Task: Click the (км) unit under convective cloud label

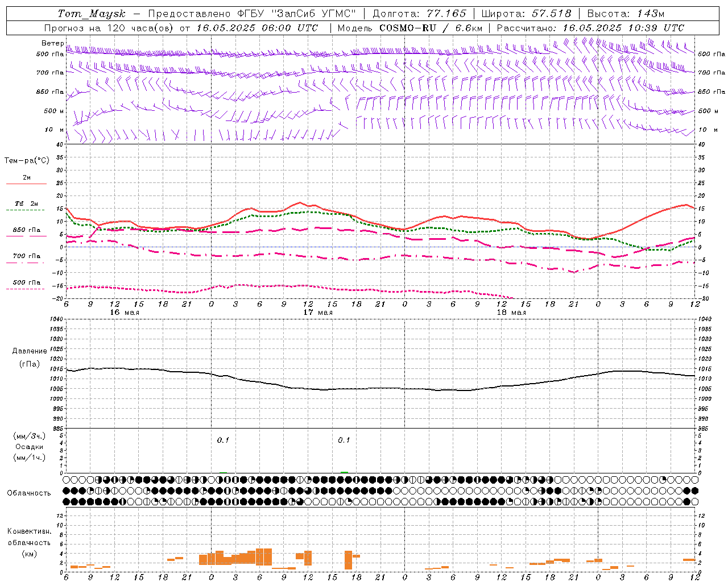Action: (29, 554)
